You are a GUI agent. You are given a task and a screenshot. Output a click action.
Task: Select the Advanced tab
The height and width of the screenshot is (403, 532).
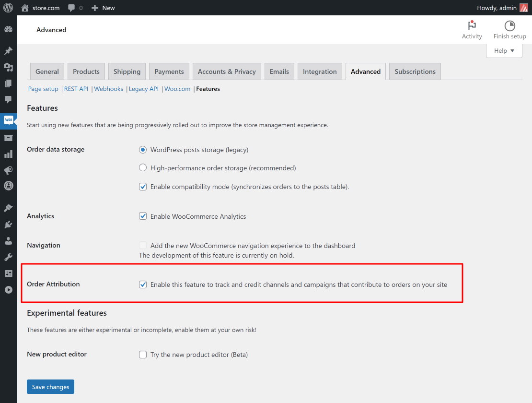click(365, 71)
